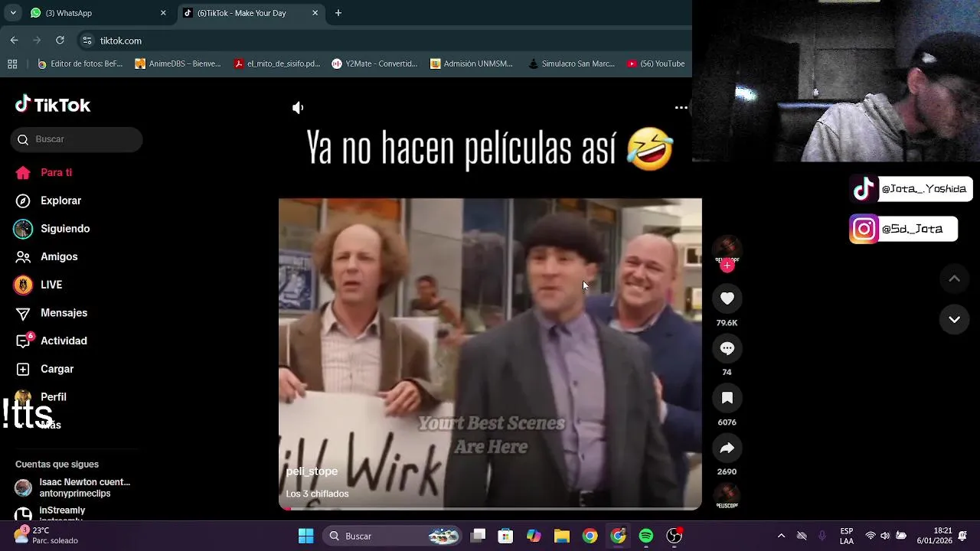
Task: Go to the next video with the down chevron
Action: [x=954, y=319]
